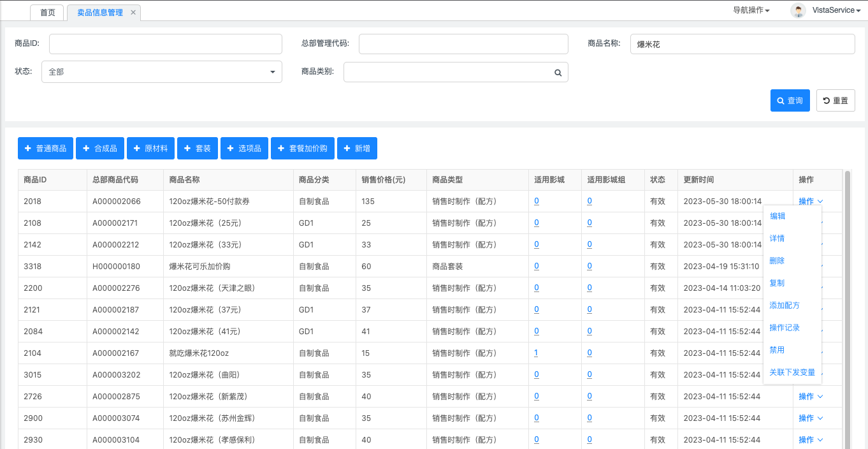The height and width of the screenshot is (449, 868).
Task: Click product name 120oz爆米花（曲阳）
Action: pyautogui.click(x=208, y=375)
